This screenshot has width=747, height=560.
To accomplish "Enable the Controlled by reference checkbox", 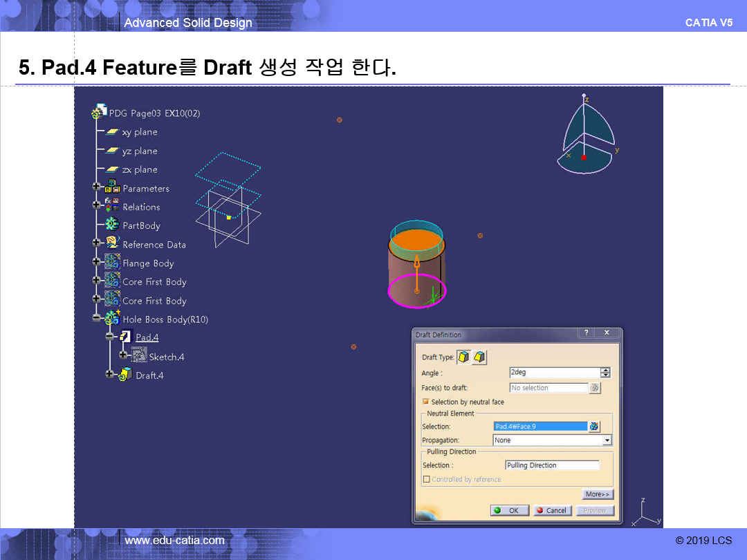I will click(427, 479).
